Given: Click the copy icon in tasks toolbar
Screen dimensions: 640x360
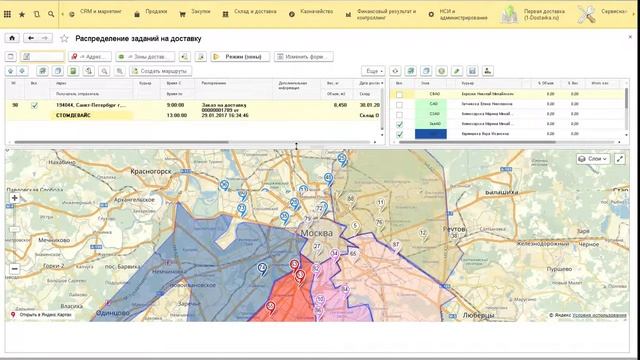Looking at the screenshot, I should (x=58, y=71).
